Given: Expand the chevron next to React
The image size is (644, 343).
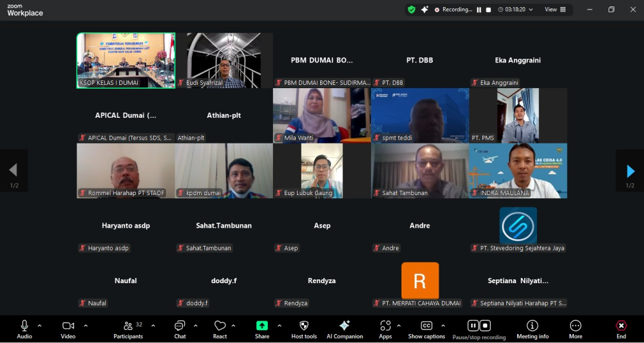Looking at the screenshot, I should coord(233,326).
